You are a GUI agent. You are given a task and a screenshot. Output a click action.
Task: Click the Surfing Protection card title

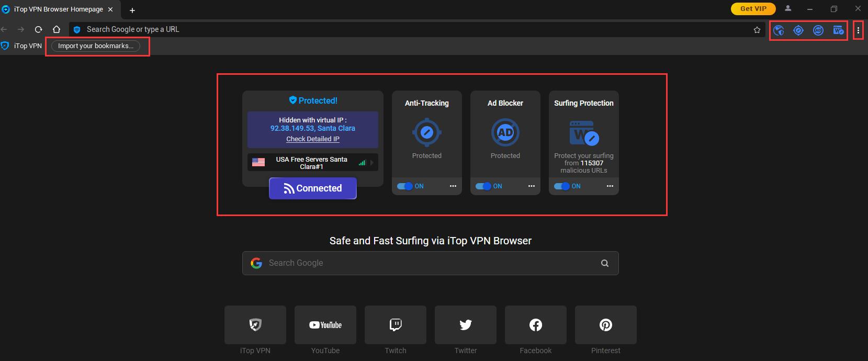point(584,103)
